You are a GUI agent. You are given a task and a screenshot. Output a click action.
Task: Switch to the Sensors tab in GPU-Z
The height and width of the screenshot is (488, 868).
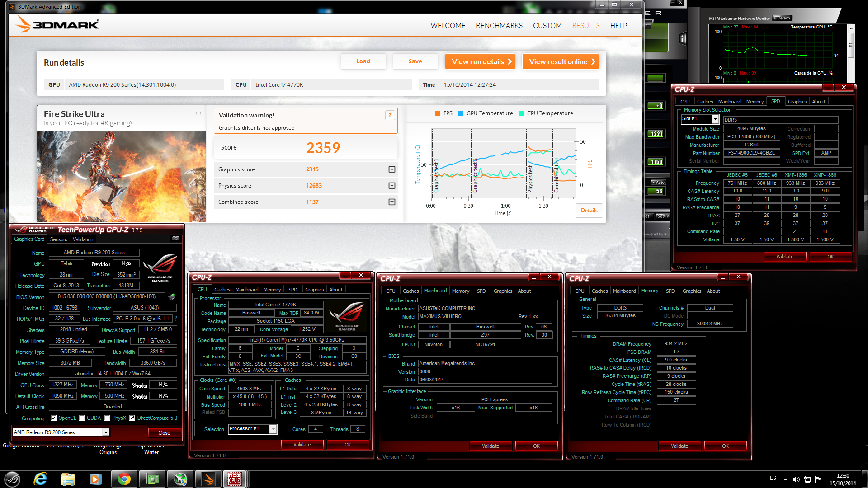pos(59,239)
